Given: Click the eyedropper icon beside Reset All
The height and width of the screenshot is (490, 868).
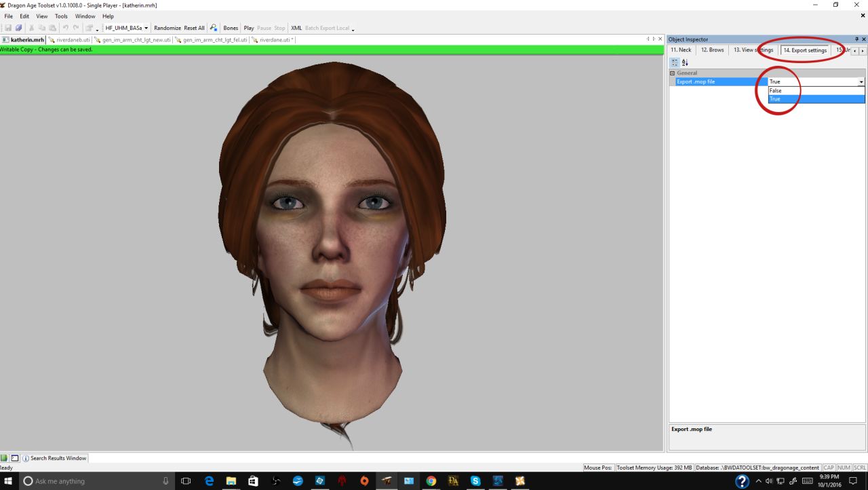Looking at the screenshot, I should click(x=213, y=28).
